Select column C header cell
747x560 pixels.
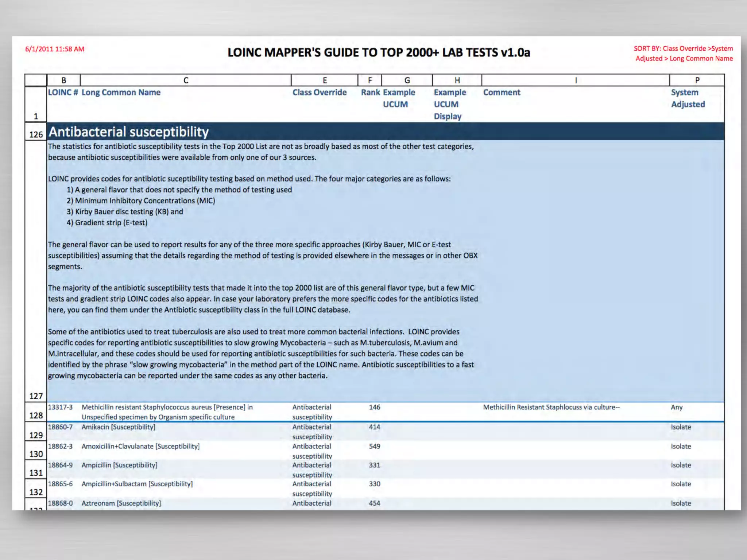(186, 80)
